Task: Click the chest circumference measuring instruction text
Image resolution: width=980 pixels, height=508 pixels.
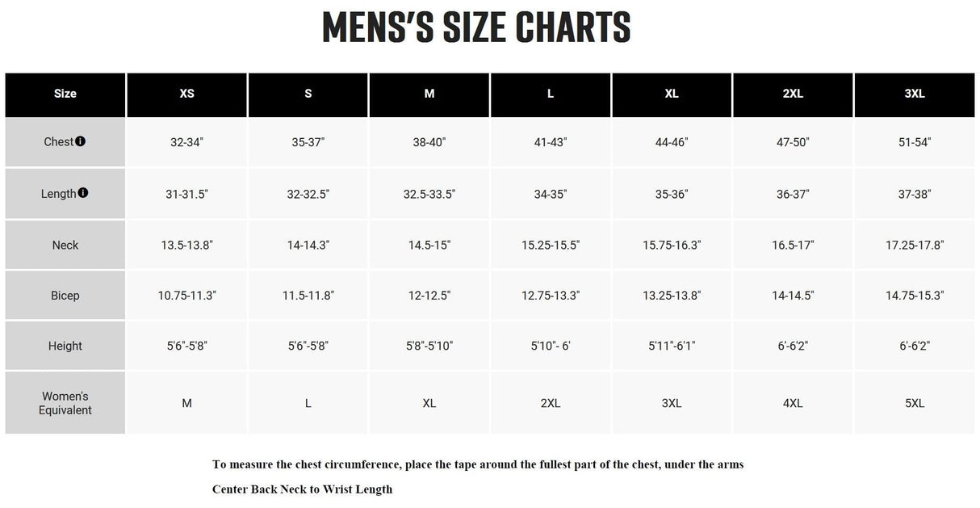Action: pyautogui.click(x=478, y=464)
